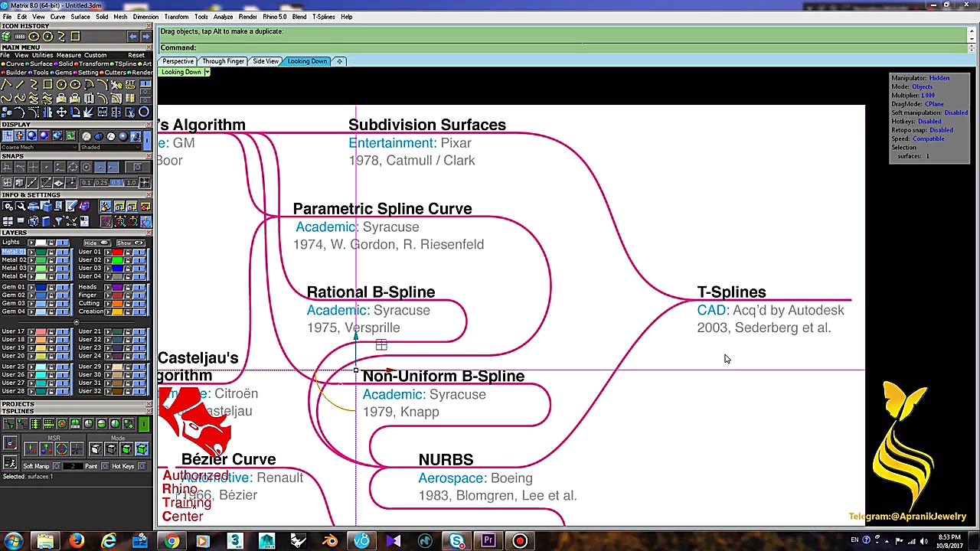Expand the Metal 01 layer arrow
This screenshot has width=980, height=551.
[31, 252]
